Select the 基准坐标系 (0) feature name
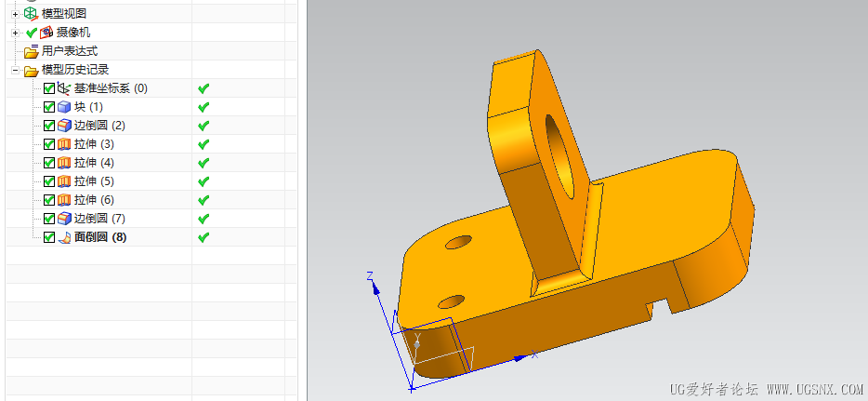 [x=112, y=88]
